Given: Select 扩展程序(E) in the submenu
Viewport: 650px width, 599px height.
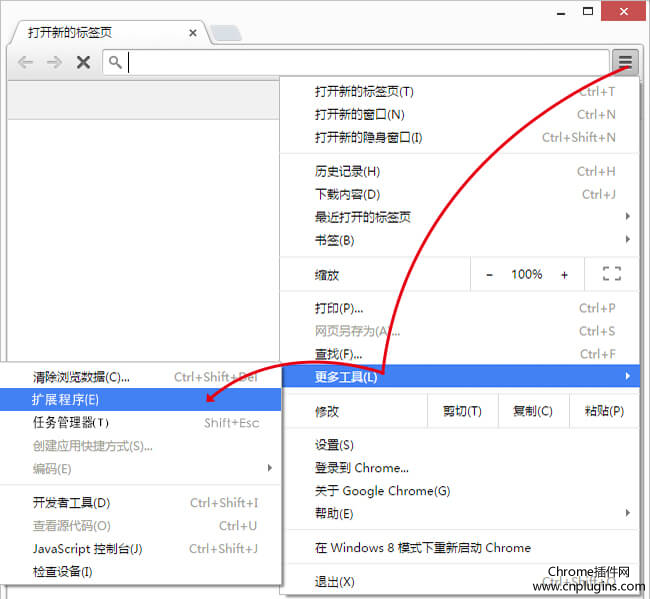Looking at the screenshot, I should [66, 399].
